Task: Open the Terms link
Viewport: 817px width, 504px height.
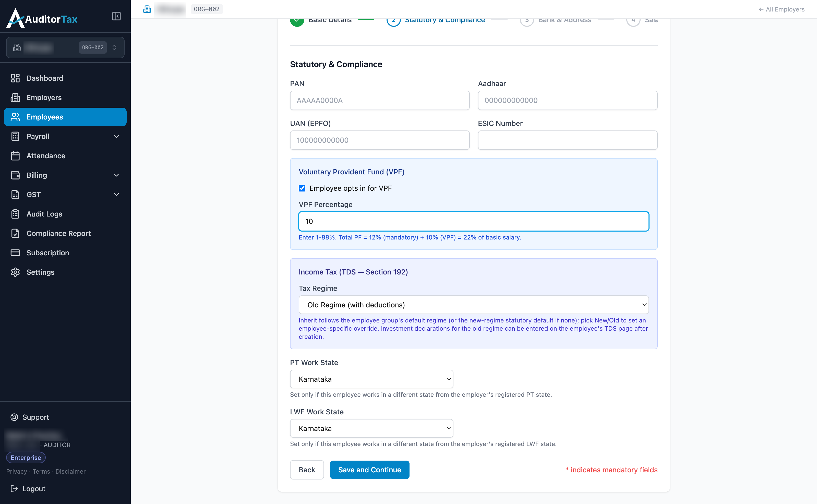Action: (x=41, y=471)
